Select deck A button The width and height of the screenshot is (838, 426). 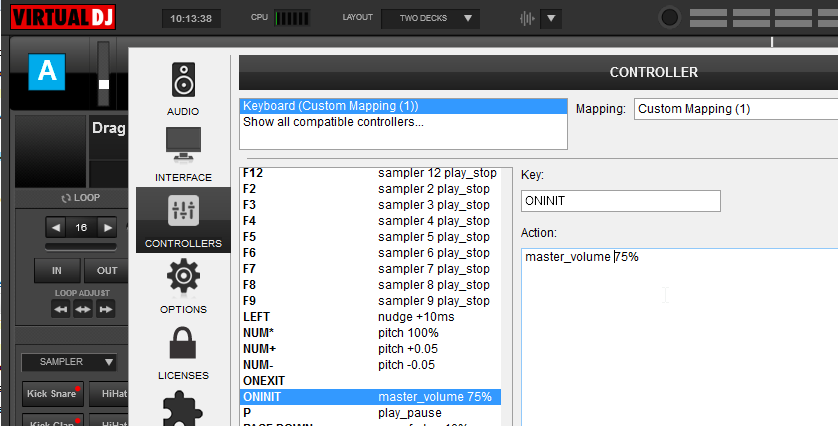tap(47, 72)
